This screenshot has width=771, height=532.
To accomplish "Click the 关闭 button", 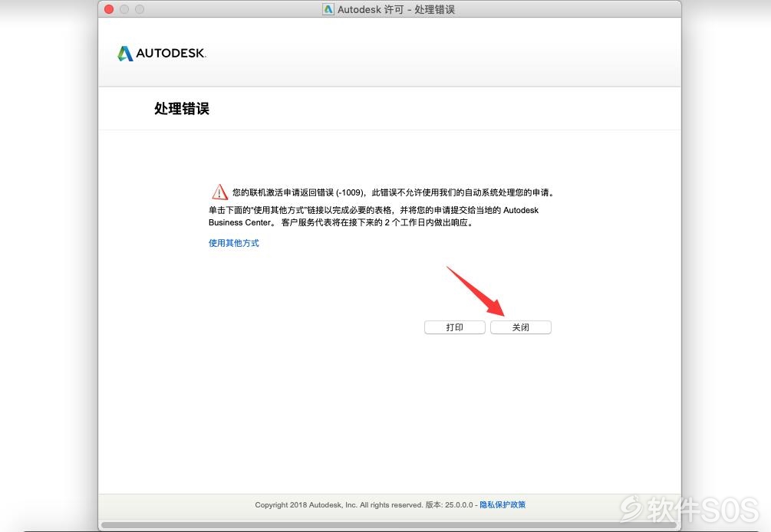I will (521, 327).
